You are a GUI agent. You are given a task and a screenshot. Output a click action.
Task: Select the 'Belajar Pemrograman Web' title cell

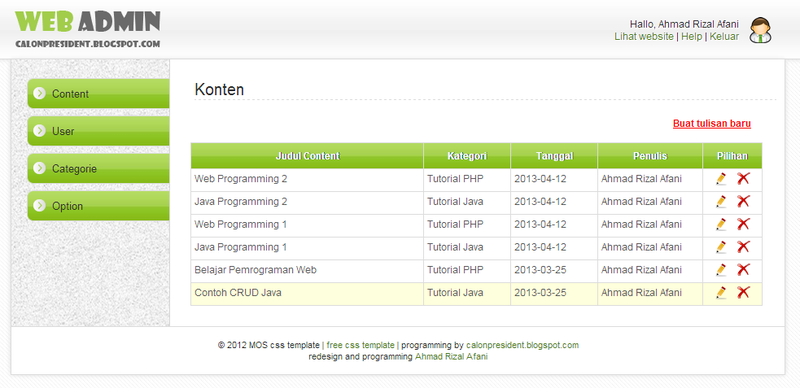pyautogui.click(x=307, y=270)
